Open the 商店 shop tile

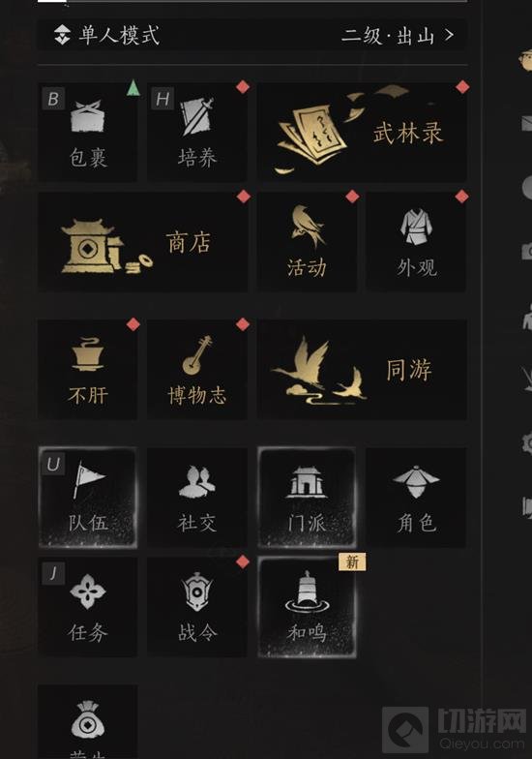point(143,242)
